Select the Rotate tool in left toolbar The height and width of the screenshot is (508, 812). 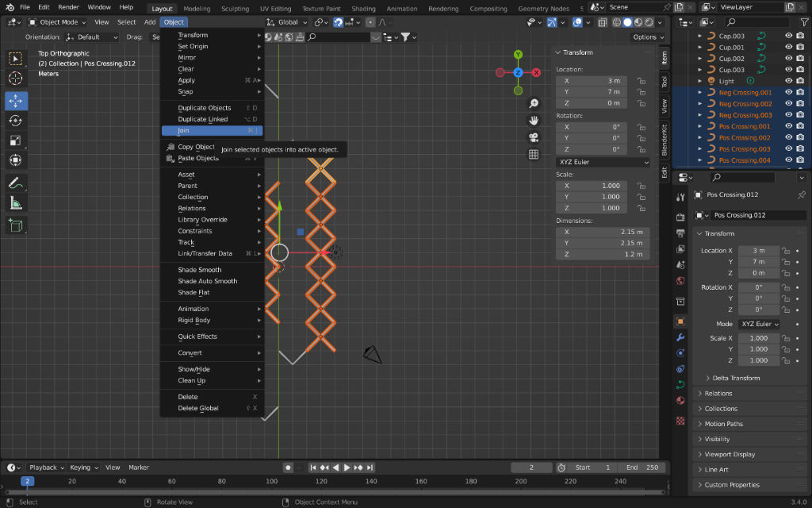tap(16, 121)
